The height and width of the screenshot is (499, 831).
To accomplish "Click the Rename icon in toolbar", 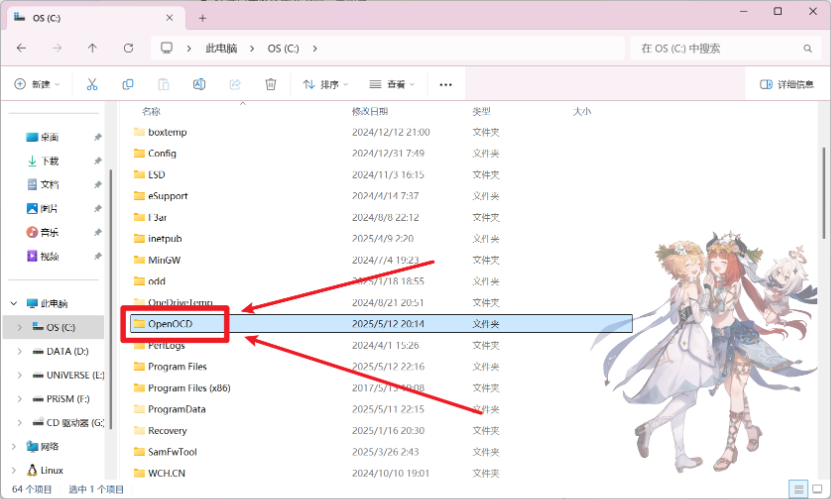I will (199, 84).
